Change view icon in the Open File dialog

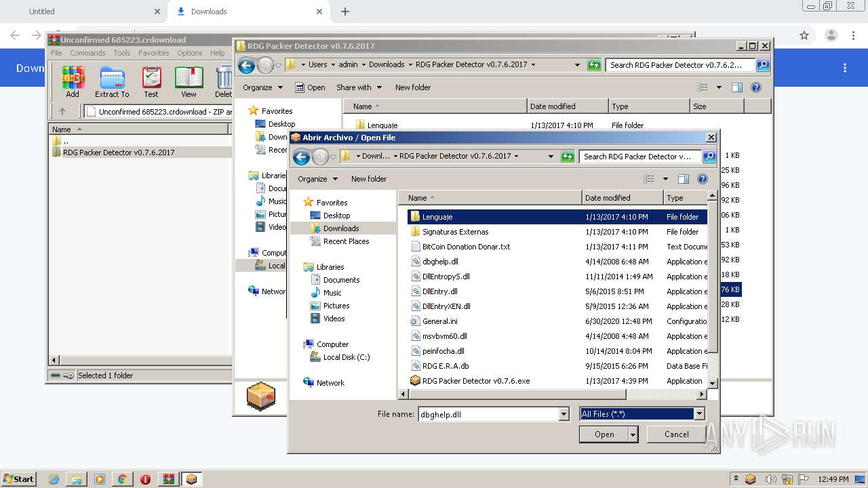(649, 179)
